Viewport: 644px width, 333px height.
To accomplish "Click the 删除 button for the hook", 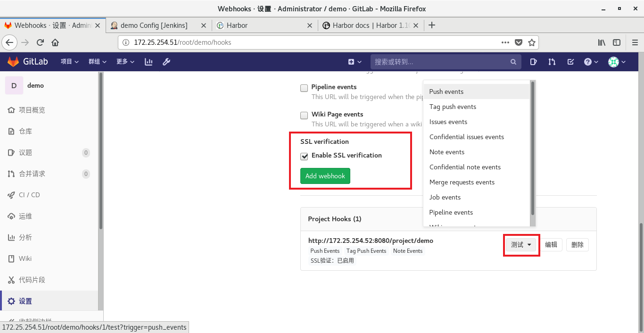I will coord(578,245).
